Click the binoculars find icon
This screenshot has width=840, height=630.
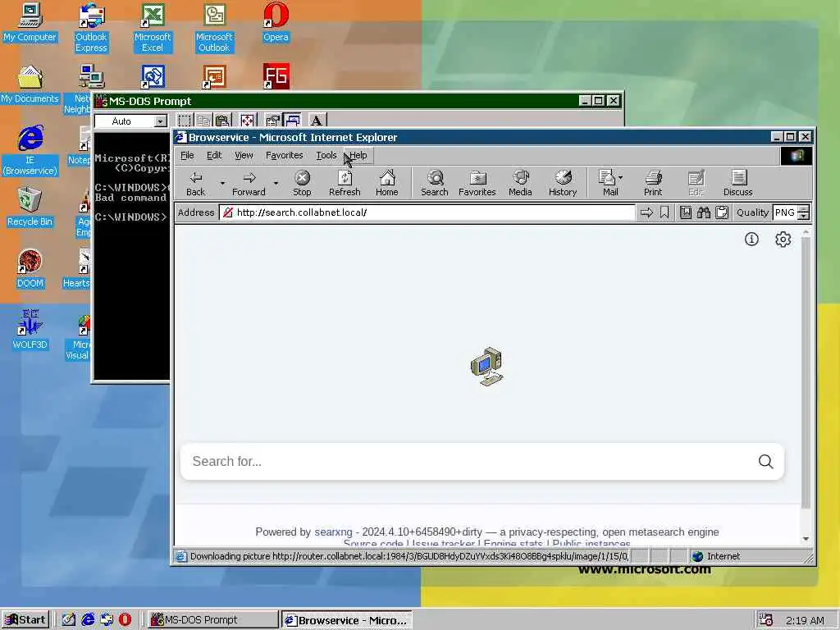pyautogui.click(x=703, y=212)
